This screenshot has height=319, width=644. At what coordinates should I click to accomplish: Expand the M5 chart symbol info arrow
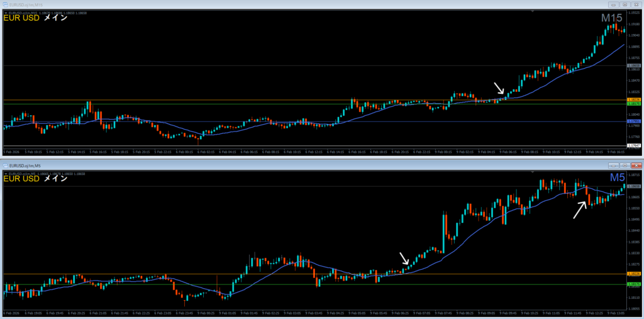5,172
